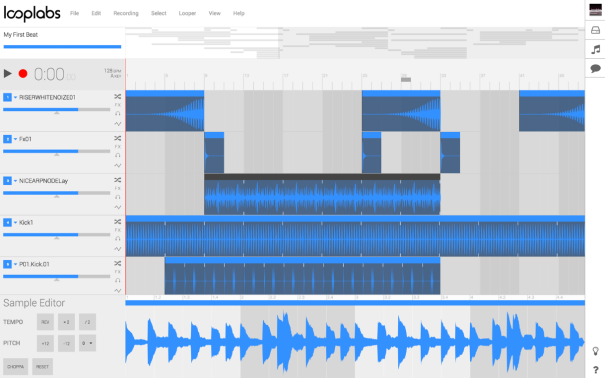This screenshot has width=605, height=378.
Task: Raise pitch with the +12 button
Action: [45, 343]
